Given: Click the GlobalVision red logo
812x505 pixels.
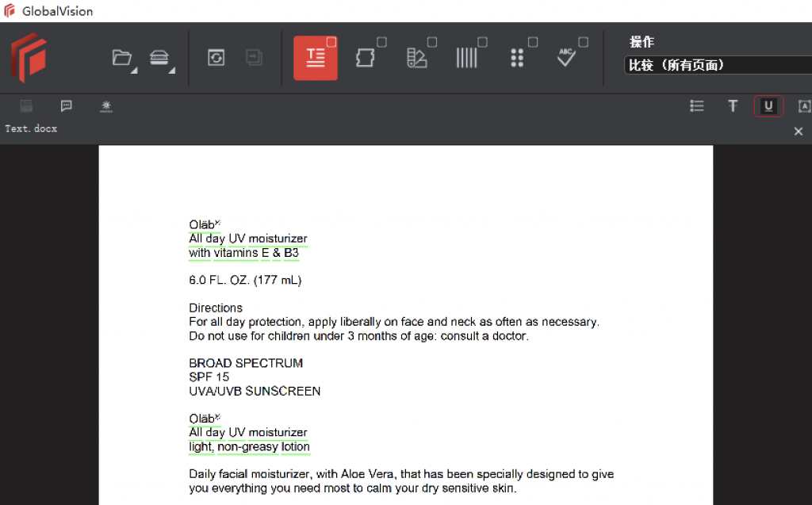Looking at the screenshot, I should (29, 58).
